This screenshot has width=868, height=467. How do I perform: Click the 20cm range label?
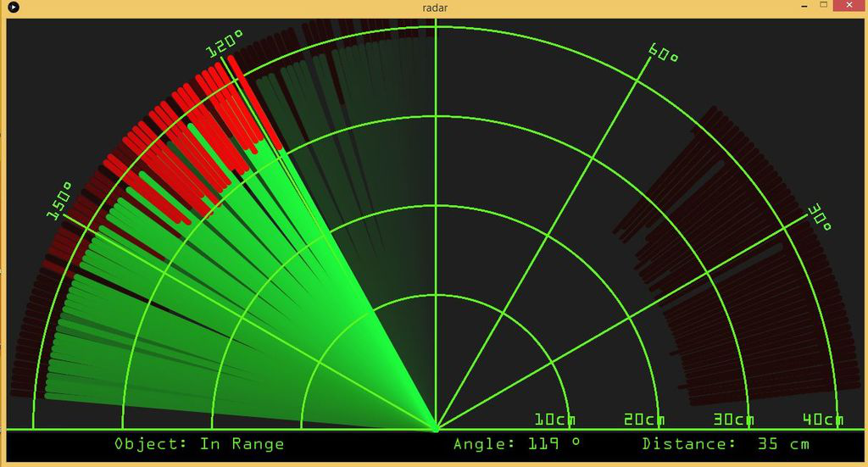tap(644, 420)
